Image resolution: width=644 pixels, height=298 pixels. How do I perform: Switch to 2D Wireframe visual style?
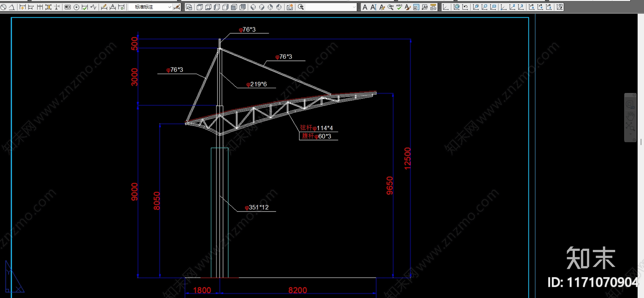(x=200, y=7)
